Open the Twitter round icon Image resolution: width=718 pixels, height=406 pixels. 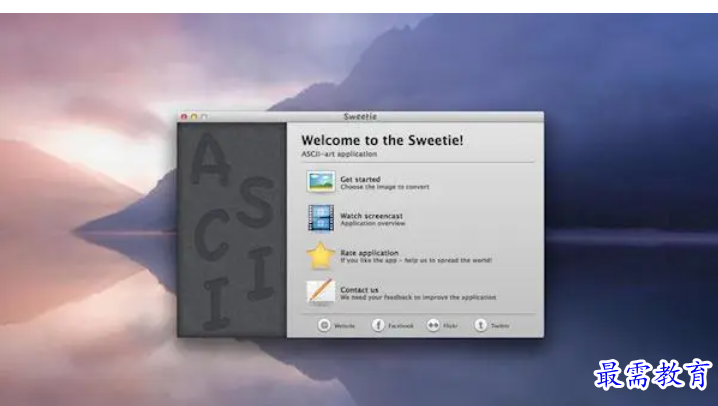(480, 325)
